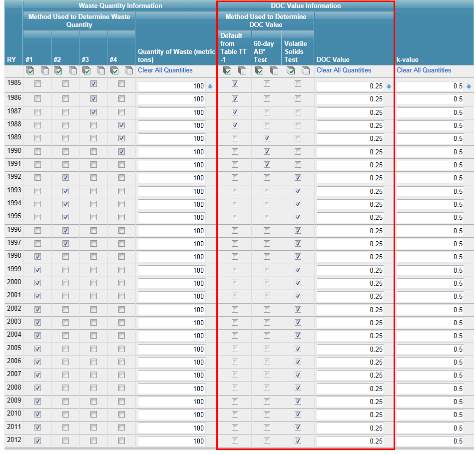Deselect all checkboxes in column #2
The width and height of the screenshot is (476, 454).
72,71
